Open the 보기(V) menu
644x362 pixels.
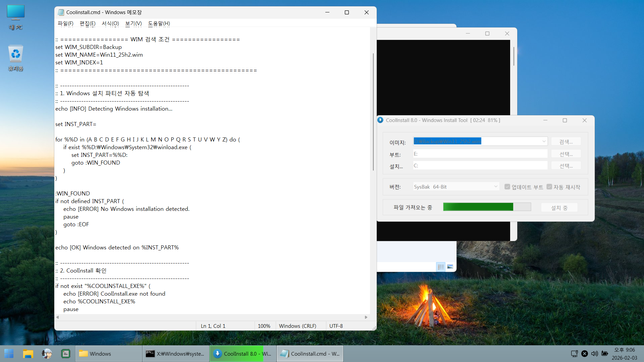[x=133, y=23]
